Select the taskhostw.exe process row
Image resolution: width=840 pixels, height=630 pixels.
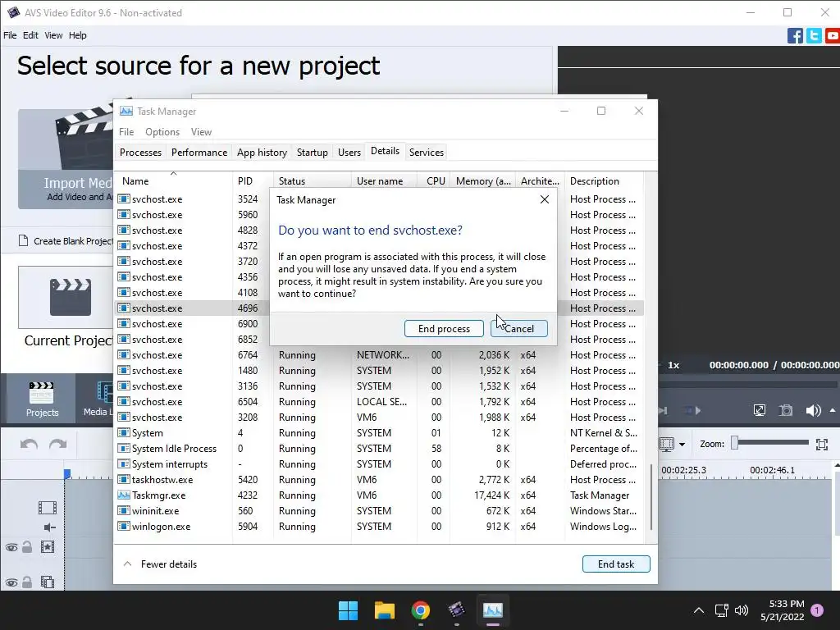[x=379, y=479]
